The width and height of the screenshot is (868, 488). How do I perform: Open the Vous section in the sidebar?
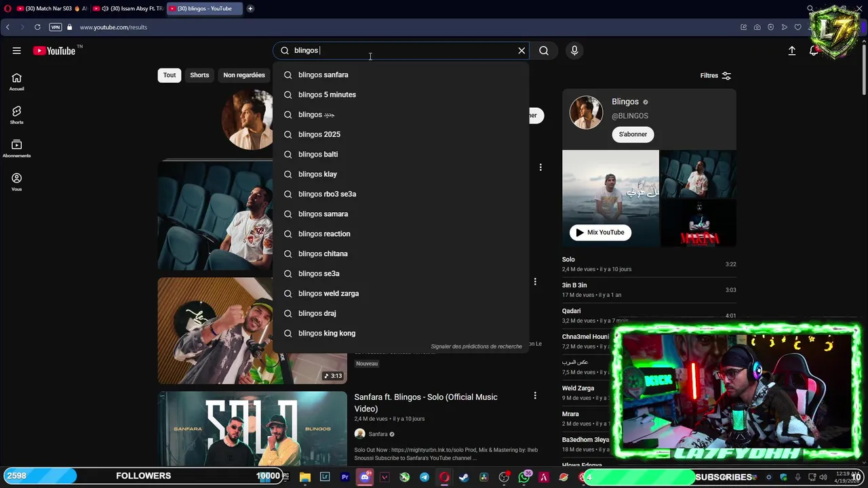17,182
